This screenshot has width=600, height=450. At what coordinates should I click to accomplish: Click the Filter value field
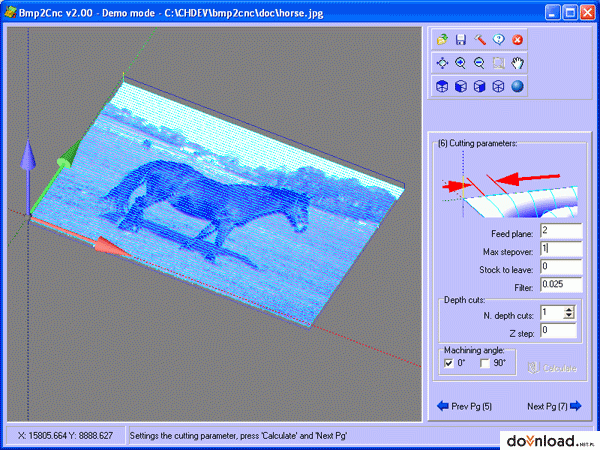(x=561, y=285)
